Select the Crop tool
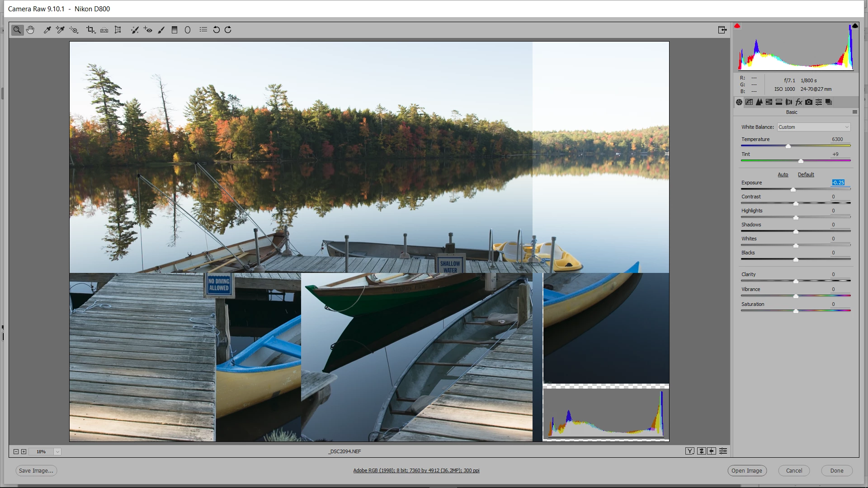 point(90,30)
